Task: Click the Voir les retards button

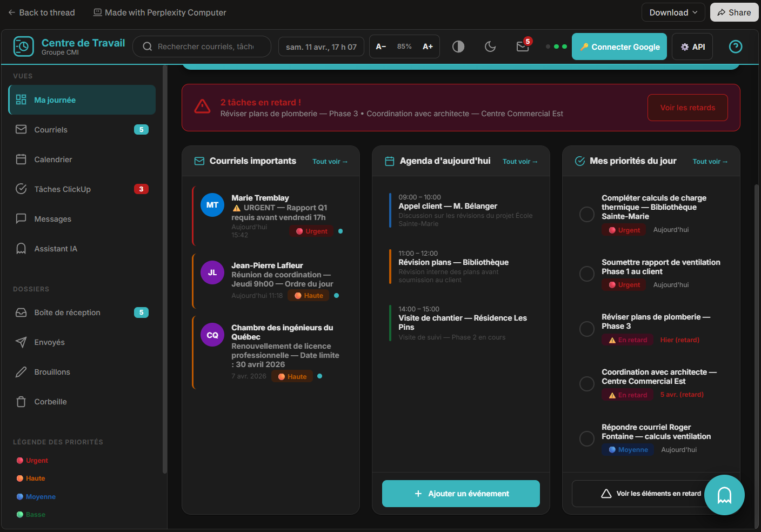Action: (687, 108)
